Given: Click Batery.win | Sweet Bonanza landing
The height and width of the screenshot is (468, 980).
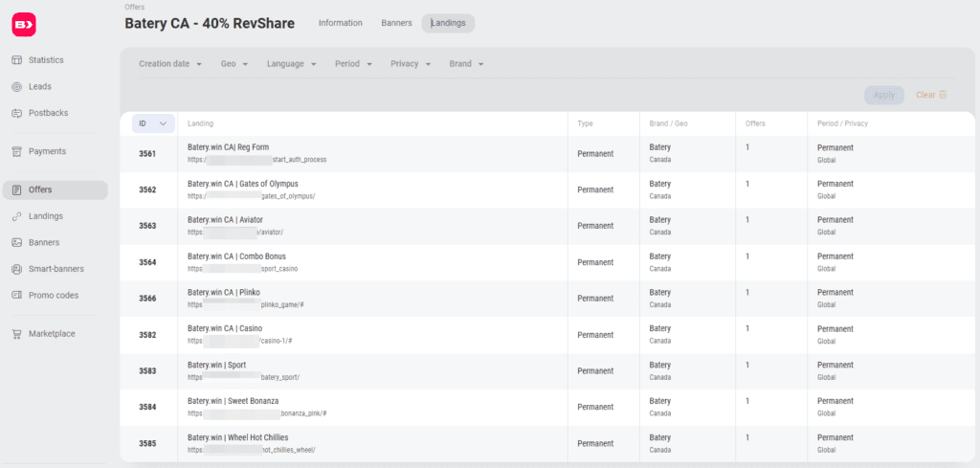Looking at the screenshot, I should tap(234, 401).
